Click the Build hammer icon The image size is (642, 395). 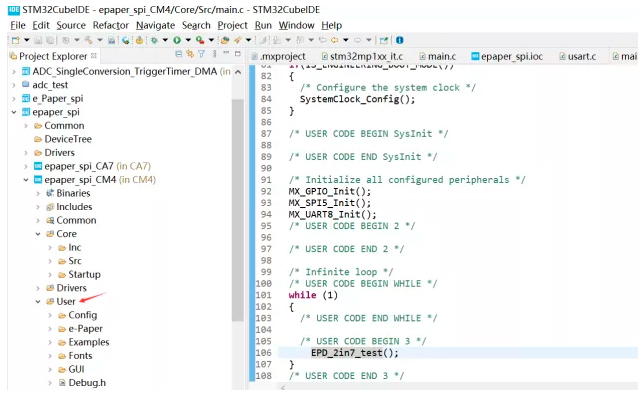point(88,40)
